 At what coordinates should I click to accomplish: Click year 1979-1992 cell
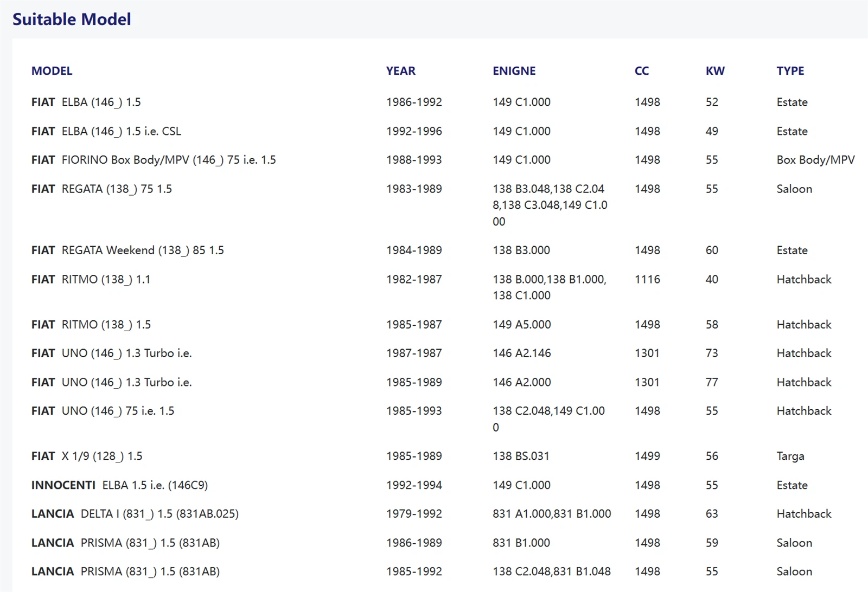[x=414, y=514]
